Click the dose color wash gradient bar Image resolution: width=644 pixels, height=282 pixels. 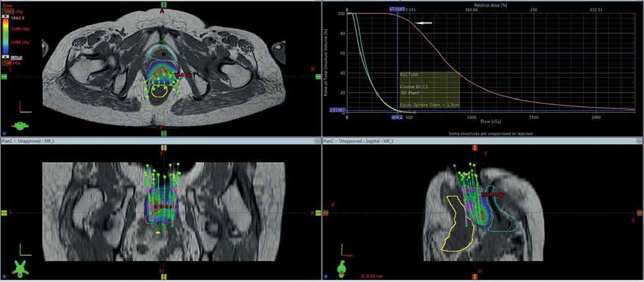click(6, 36)
